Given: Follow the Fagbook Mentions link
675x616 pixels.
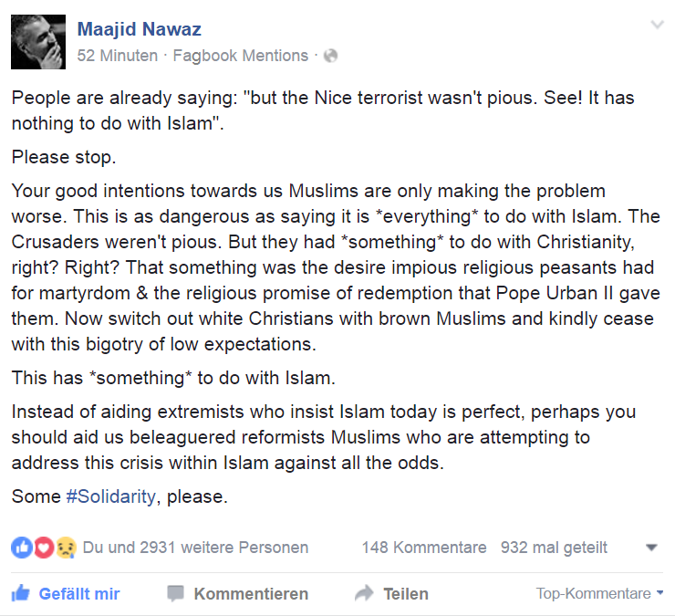Looking at the screenshot, I should [x=241, y=56].
